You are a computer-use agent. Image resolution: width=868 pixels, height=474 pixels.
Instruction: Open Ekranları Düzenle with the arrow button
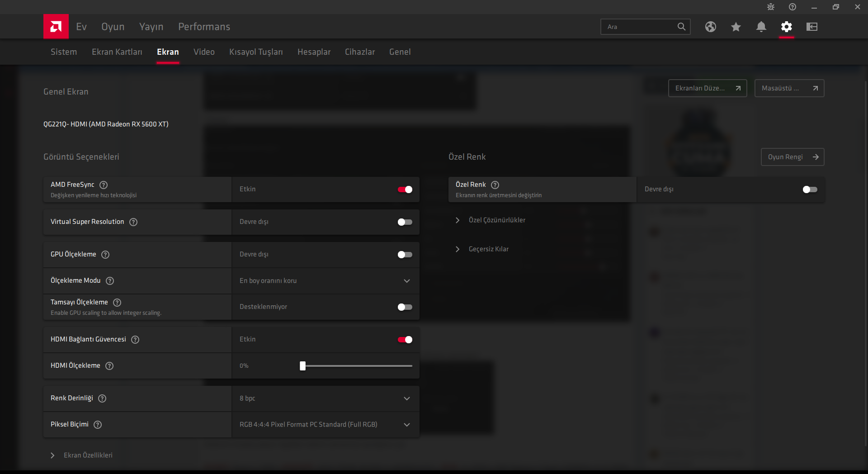707,88
